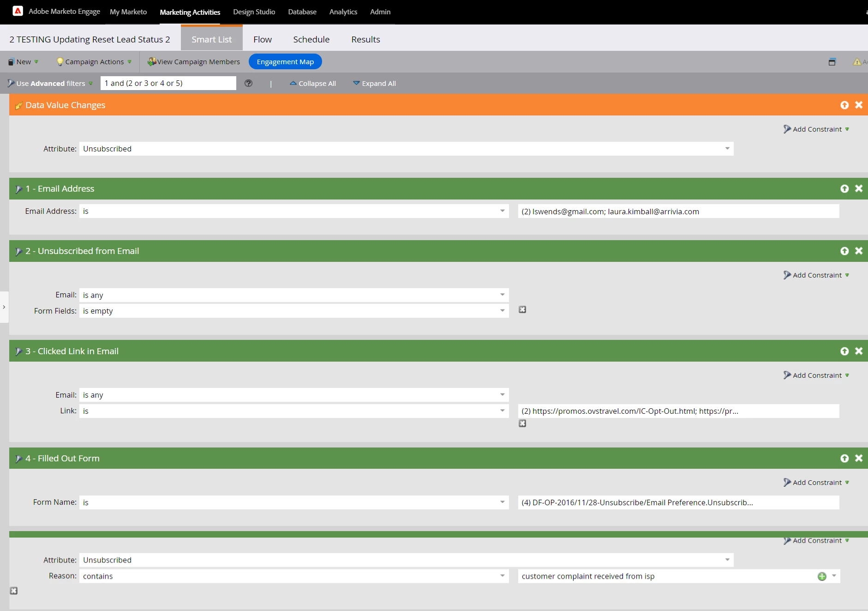
Task: Remove the Form Fields constraint
Action: 522,310
